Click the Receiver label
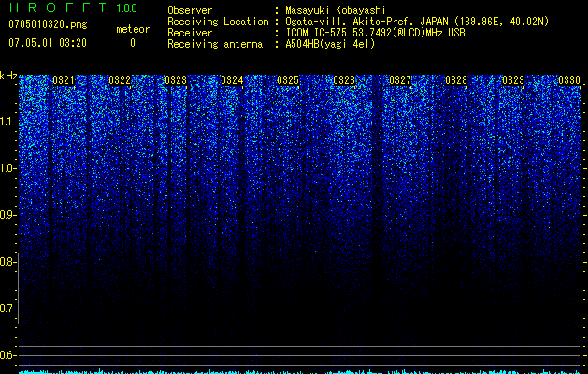 pyautogui.click(x=190, y=33)
